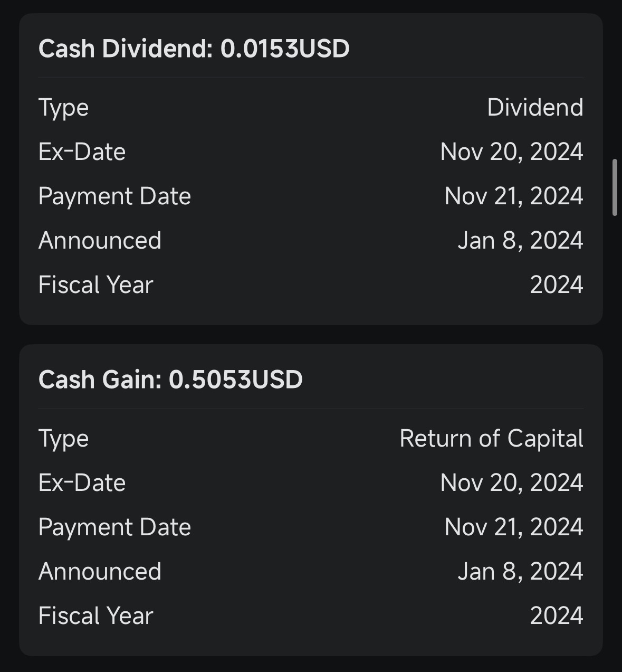Select the Return of Capital value
Image resolution: width=622 pixels, height=672 pixels.
(x=491, y=439)
